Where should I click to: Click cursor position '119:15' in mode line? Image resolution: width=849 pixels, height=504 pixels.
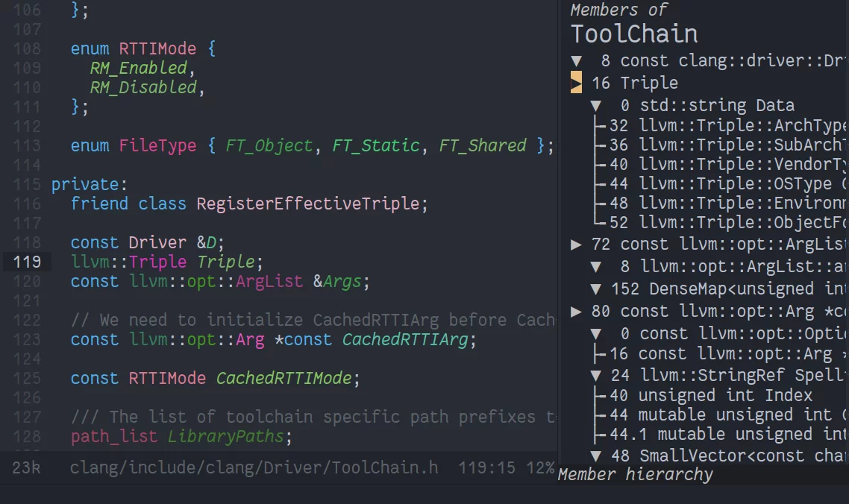(486, 467)
